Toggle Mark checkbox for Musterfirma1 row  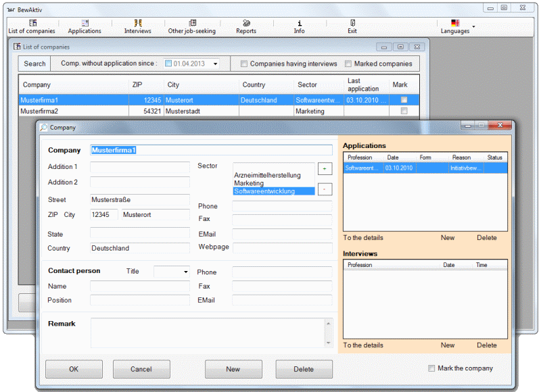[404, 100]
